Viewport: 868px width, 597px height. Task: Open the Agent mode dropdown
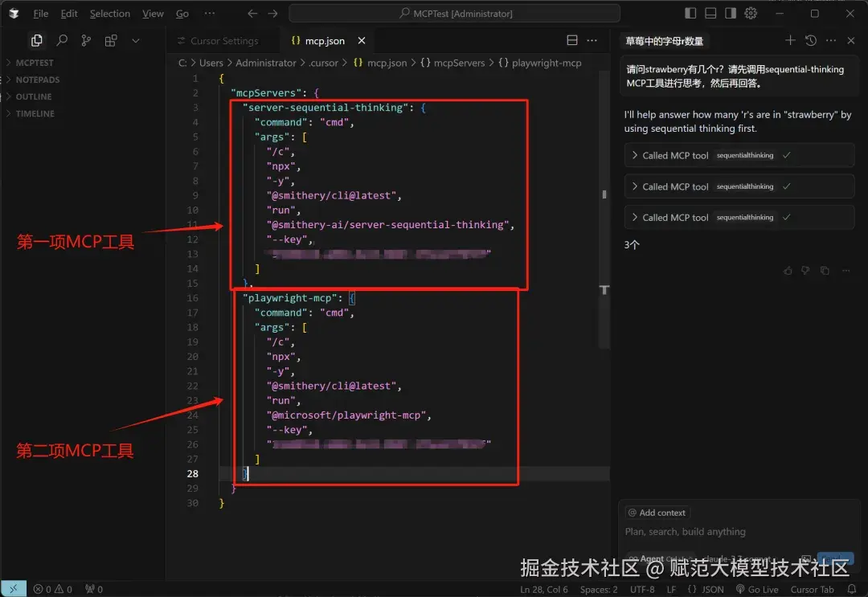click(x=660, y=558)
